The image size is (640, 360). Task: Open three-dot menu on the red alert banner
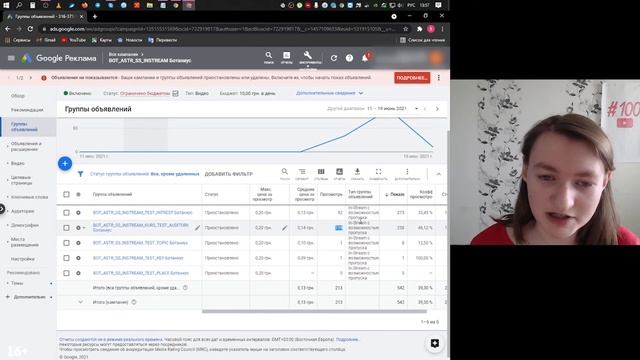[x=439, y=78]
